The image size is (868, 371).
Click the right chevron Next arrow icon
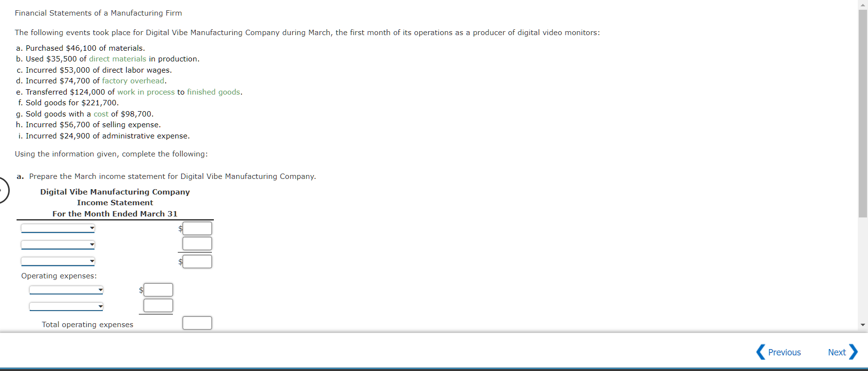pyautogui.click(x=853, y=352)
